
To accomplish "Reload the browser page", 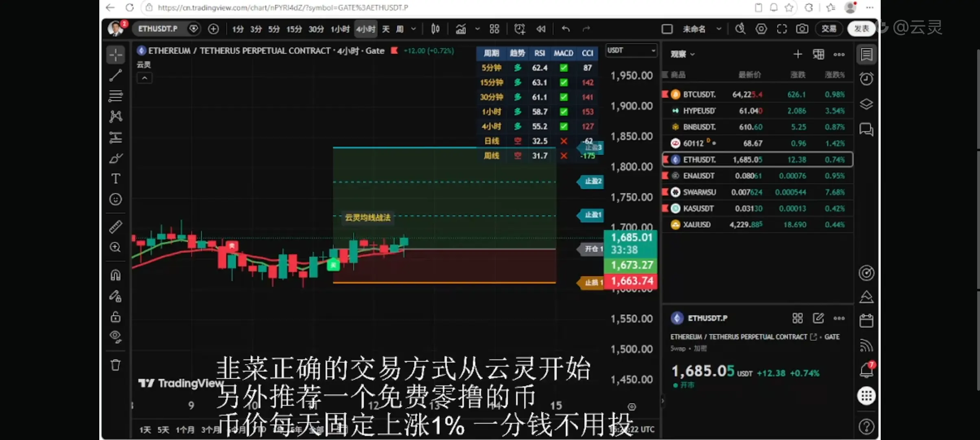I will (x=129, y=7).
